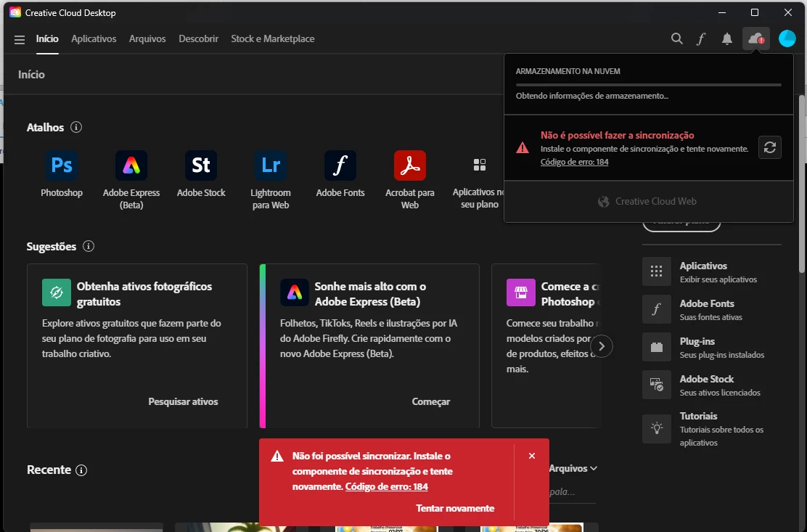Click 'Suas fontes ativas' text

pos(710,317)
